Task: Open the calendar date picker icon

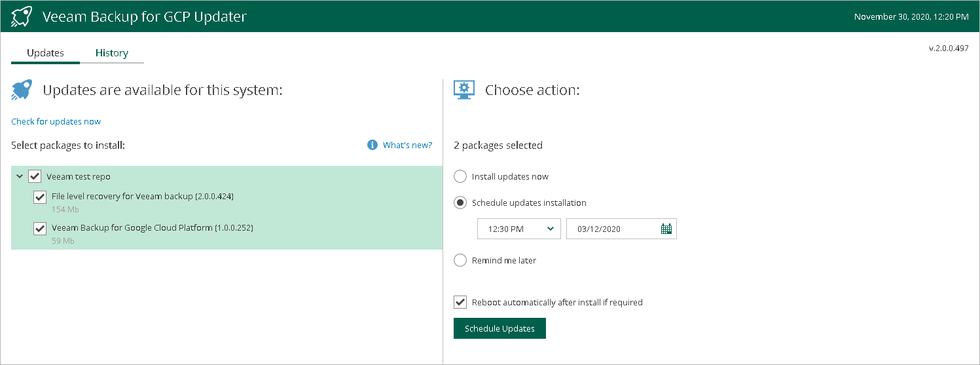Action: [666, 229]
